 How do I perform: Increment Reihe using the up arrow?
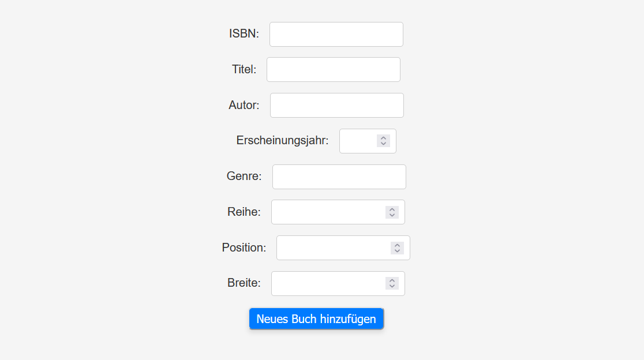click(x=392, y=209)
